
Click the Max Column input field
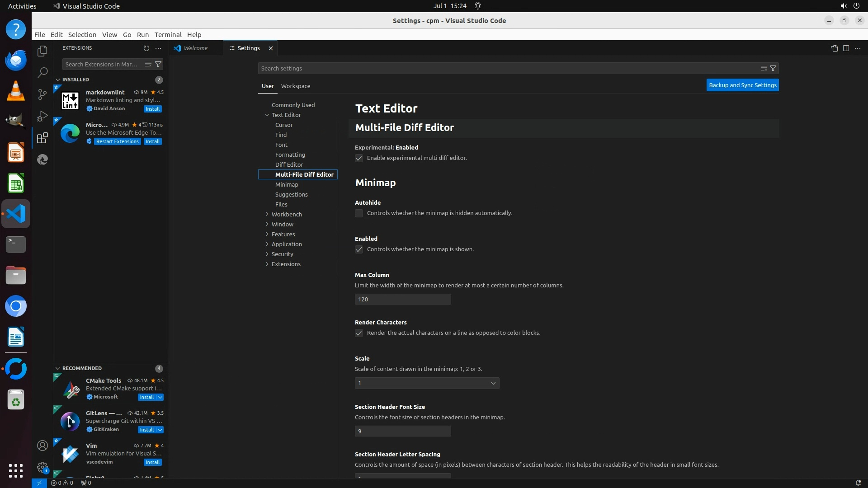point(402,299)
